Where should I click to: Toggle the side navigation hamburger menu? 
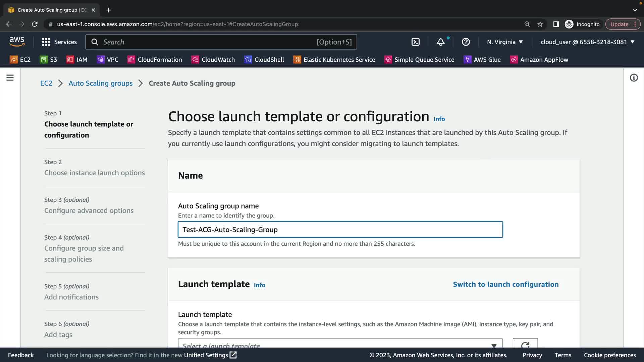pyautogui.click(x=10, y=78)
